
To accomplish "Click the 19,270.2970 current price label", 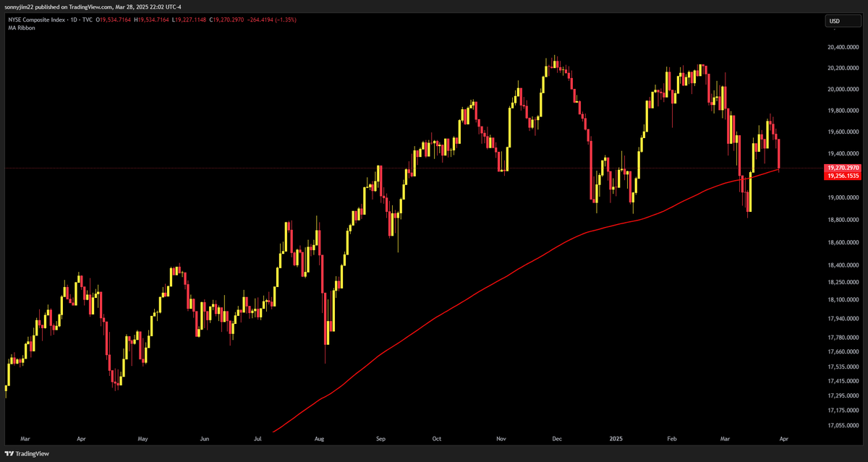I will pos(842,168).
